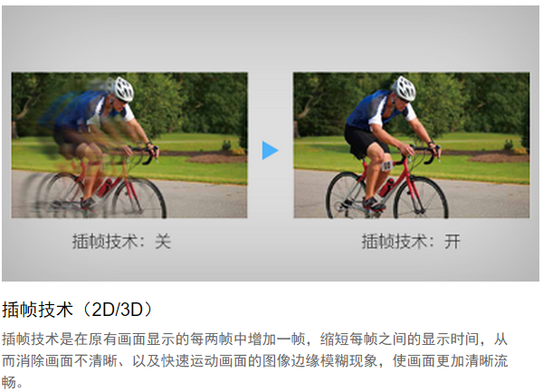The image size is (543, 392).
Task: Select the sharp cyclist photo on the right
Action: click(412, 145)
